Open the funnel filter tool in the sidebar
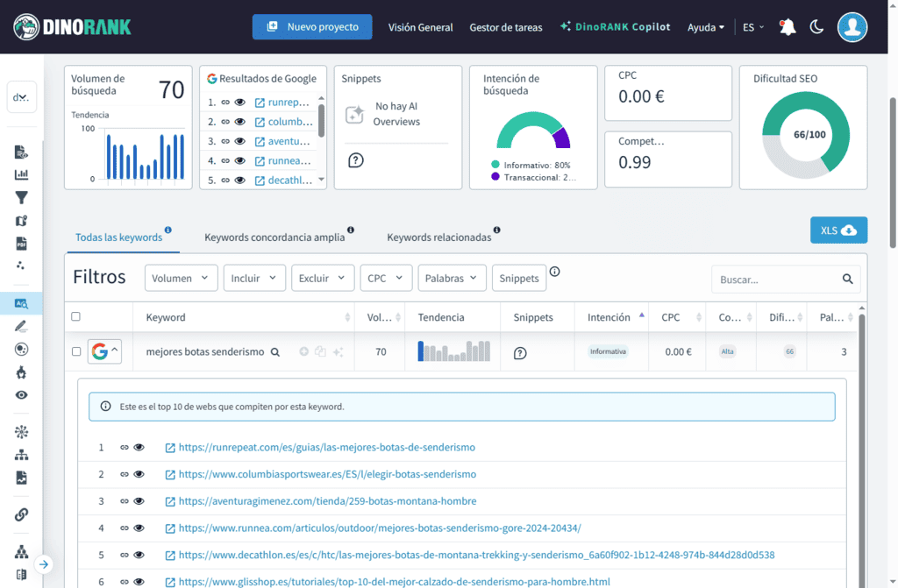 click(23, 197)
